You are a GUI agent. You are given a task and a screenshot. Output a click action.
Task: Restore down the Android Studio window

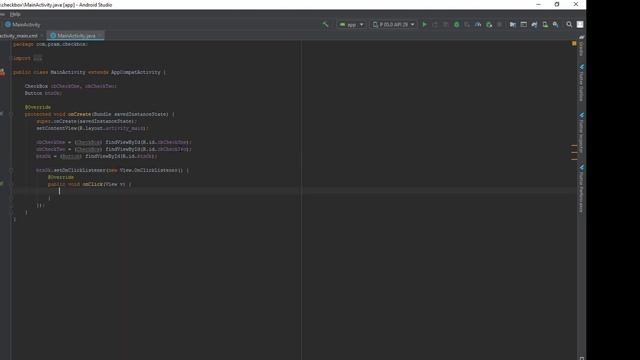tap(557, 4)
